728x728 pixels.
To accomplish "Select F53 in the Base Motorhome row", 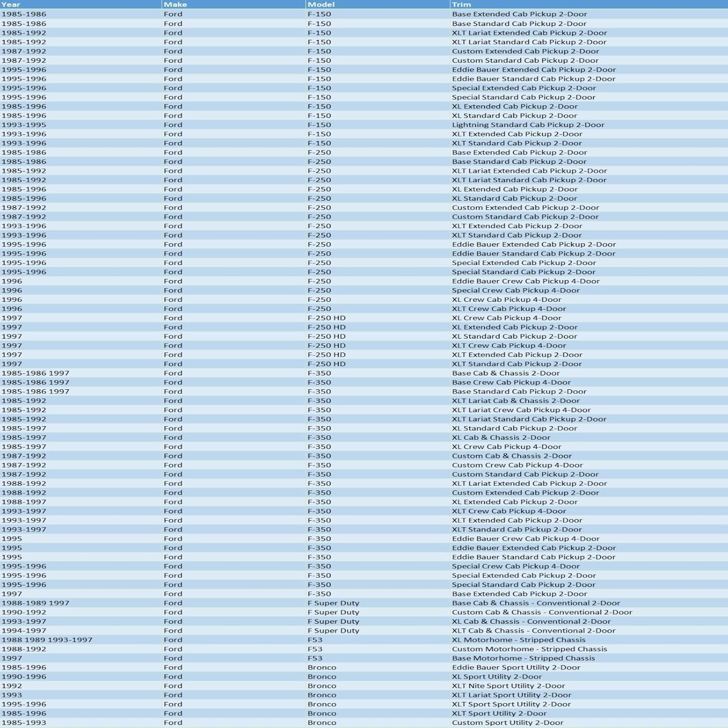I will click(x=315, y=658).
